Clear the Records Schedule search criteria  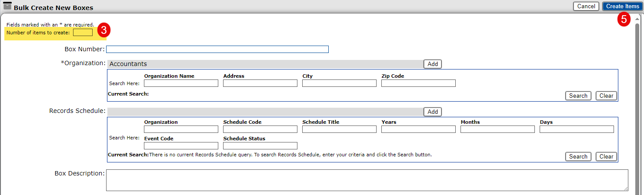(606, 156)
